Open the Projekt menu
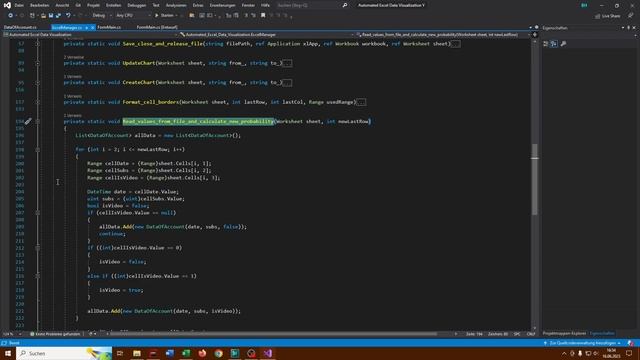Screen dimensions: 640x360 [x=93, y=5]
